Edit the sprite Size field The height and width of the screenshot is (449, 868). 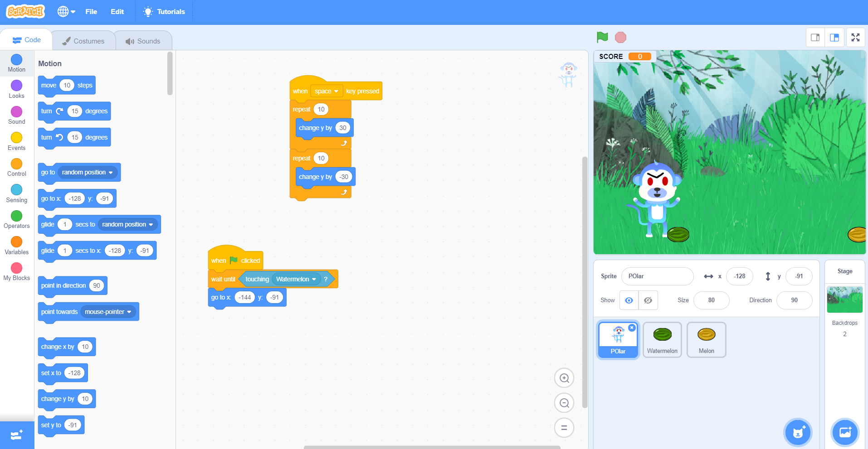[x=711, y=300]
